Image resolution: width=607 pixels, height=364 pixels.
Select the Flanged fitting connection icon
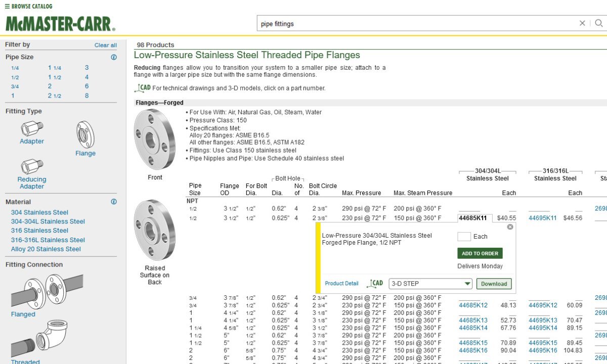(x=47, y=291)
